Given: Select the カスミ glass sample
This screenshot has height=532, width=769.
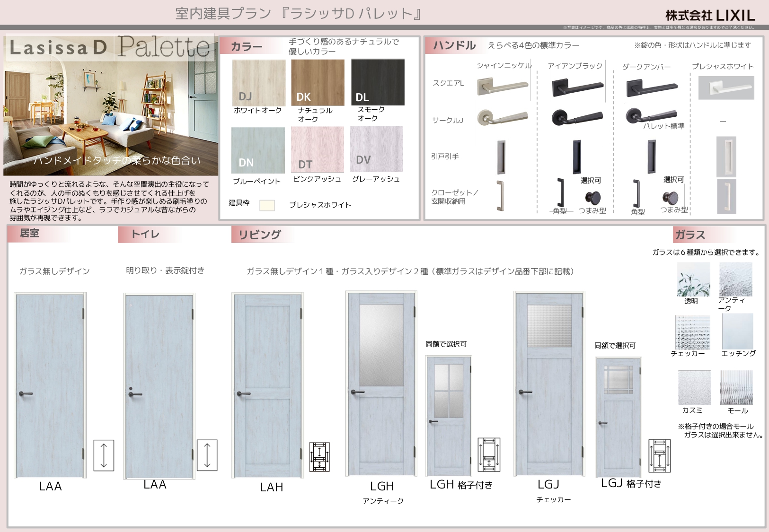Looking at the screenshot, I should pos(695,388).
